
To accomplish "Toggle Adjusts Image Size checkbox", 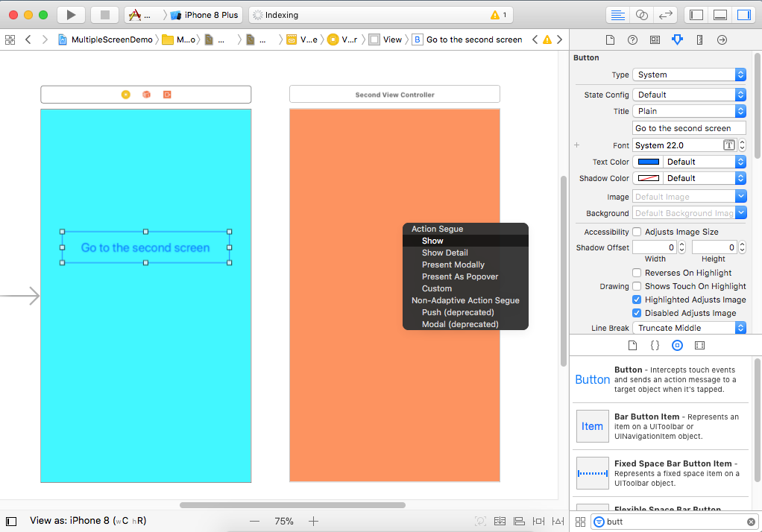I will coord(637,232).
